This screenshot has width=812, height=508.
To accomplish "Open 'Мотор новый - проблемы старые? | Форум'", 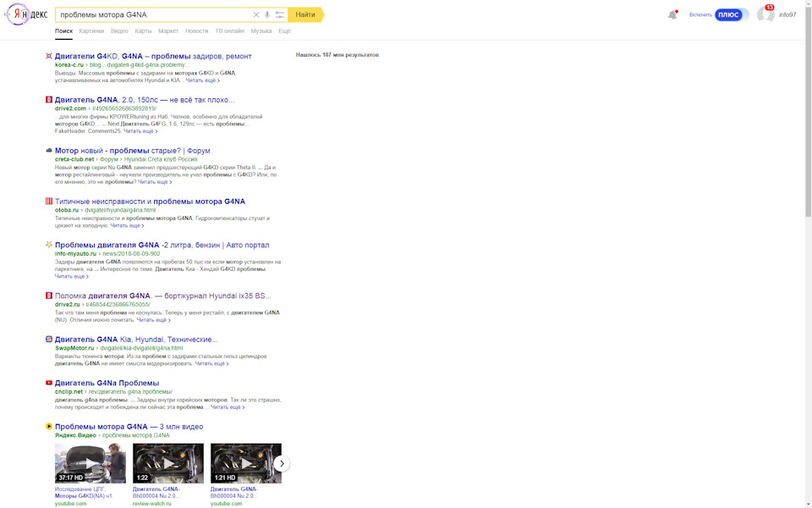I will (133, 151).
